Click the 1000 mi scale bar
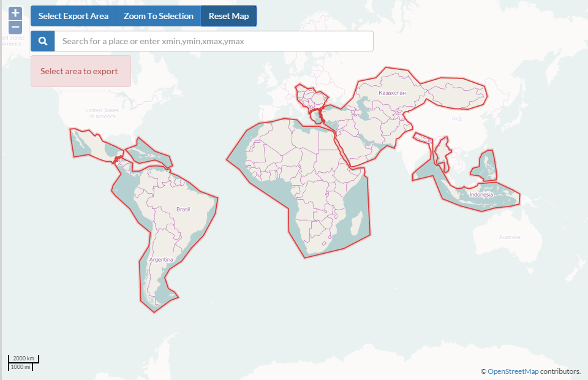 tap(20, 367)
